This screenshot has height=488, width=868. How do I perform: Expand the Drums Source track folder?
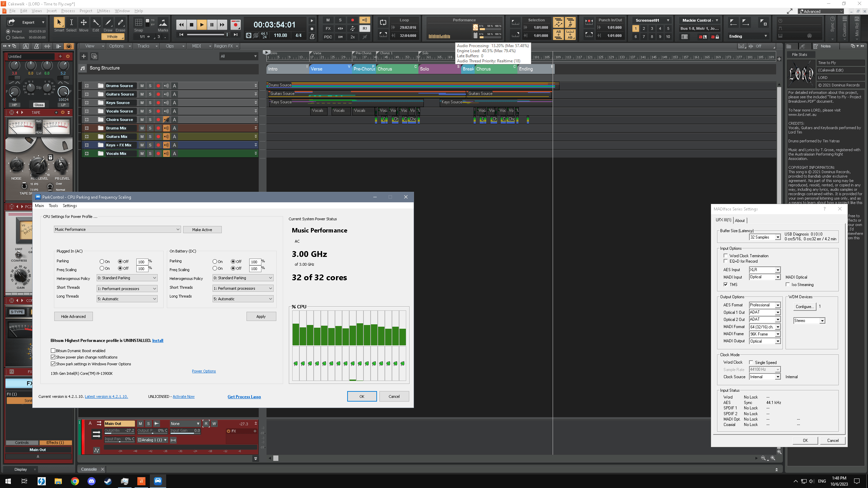[87, 86]
